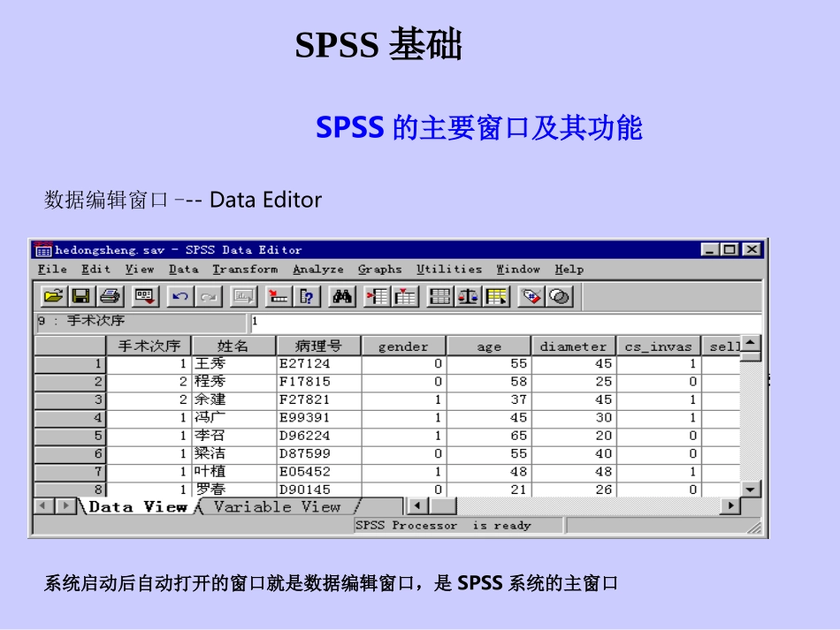
Task: Open the View menu
Action: (x=140, y=269)
